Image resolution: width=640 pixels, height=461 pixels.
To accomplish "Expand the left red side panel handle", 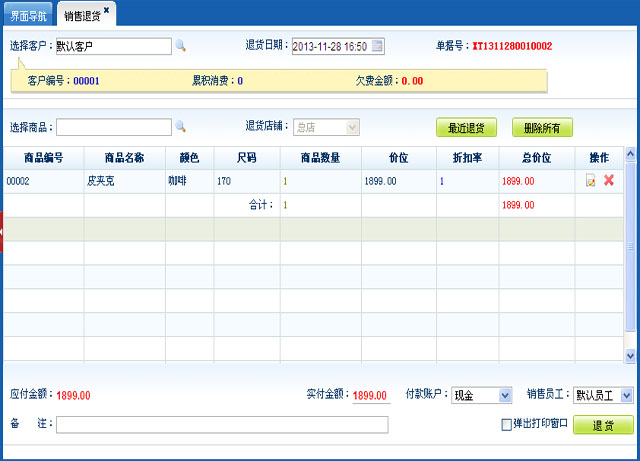I will coord(1,232).
